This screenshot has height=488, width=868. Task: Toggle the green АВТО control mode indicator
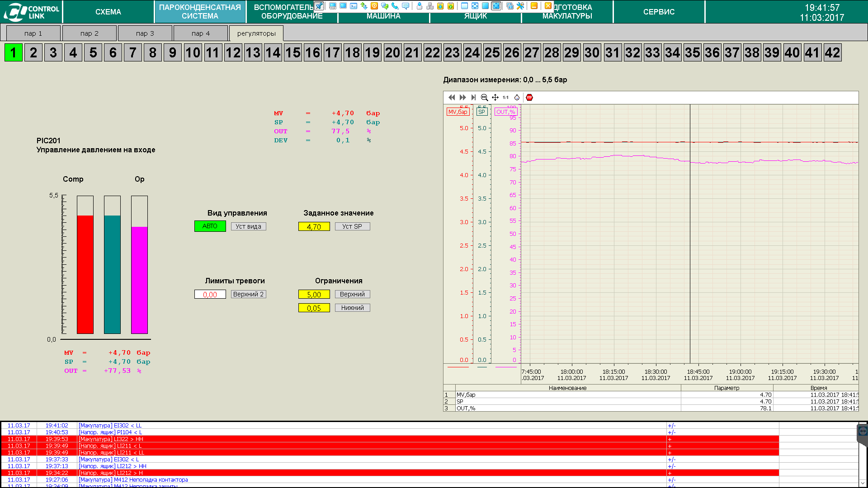(210, 226)
